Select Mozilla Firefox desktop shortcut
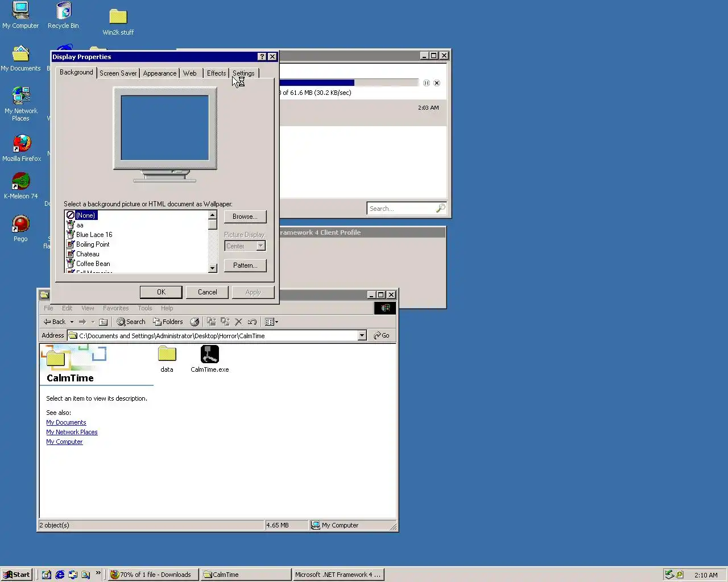The image size is (728, 582). 22,148
